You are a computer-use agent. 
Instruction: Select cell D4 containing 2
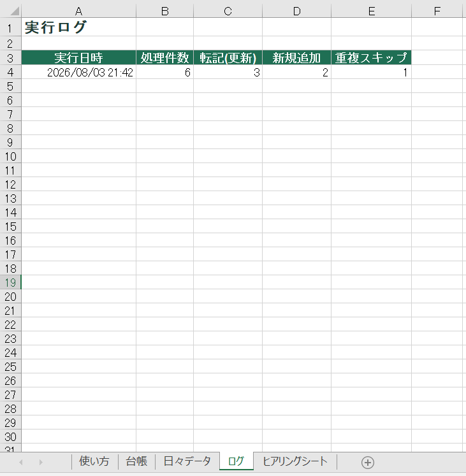pos(297,72)
